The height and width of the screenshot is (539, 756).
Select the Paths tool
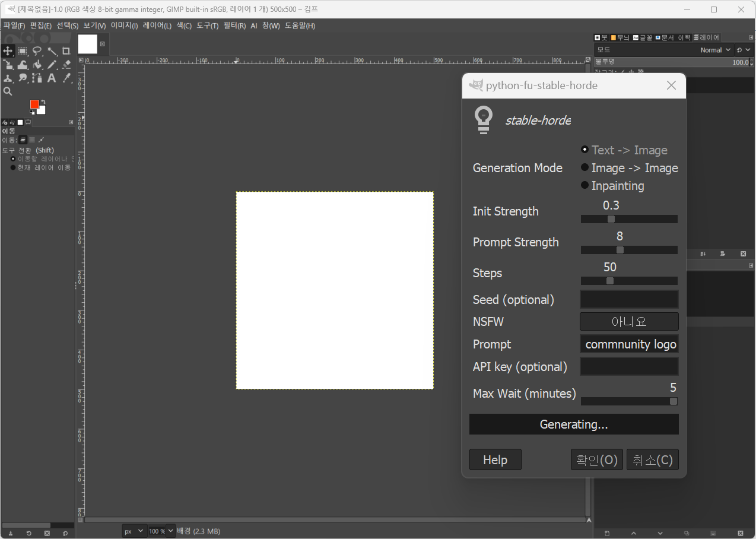pos(37,78)
